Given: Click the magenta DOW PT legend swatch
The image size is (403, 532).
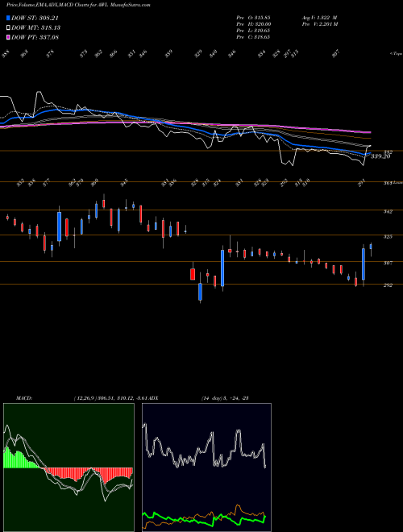Looking at the screenshot, I should [8, 37].
